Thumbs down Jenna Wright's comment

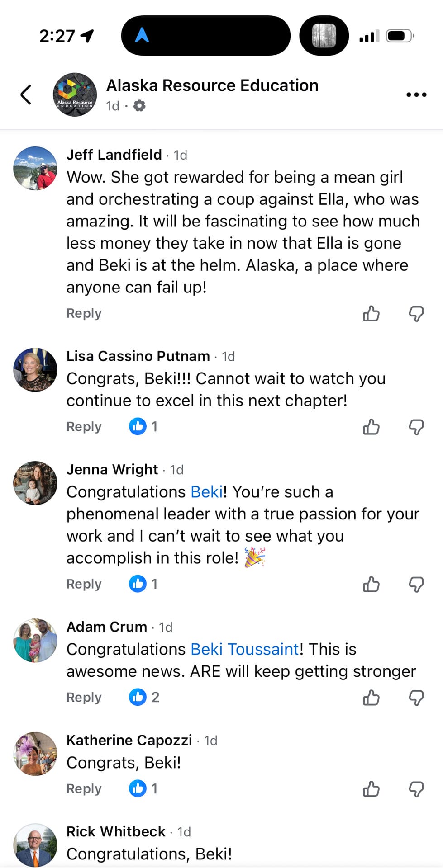click(416, 584)
